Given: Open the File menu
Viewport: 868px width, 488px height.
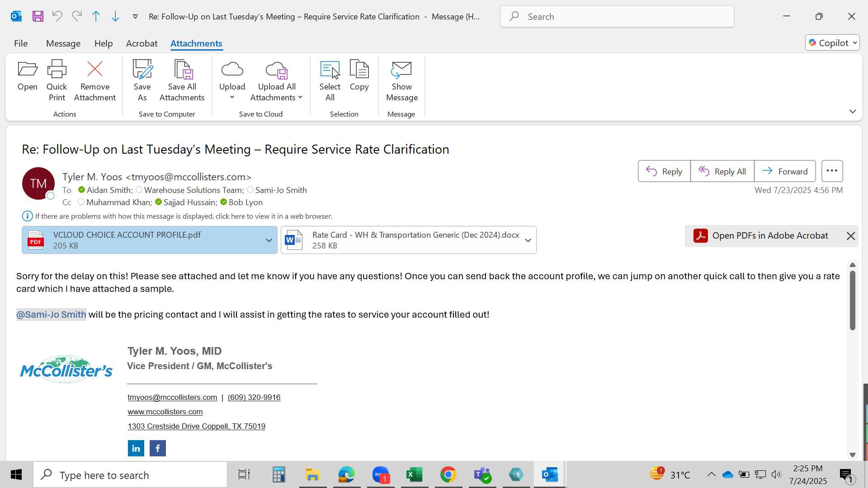Looking at the screenshot, I should coord(21,43).
